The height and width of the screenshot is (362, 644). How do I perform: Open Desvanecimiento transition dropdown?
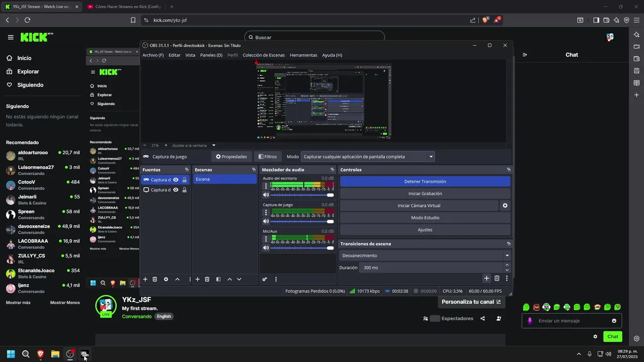tap(425, 255)
